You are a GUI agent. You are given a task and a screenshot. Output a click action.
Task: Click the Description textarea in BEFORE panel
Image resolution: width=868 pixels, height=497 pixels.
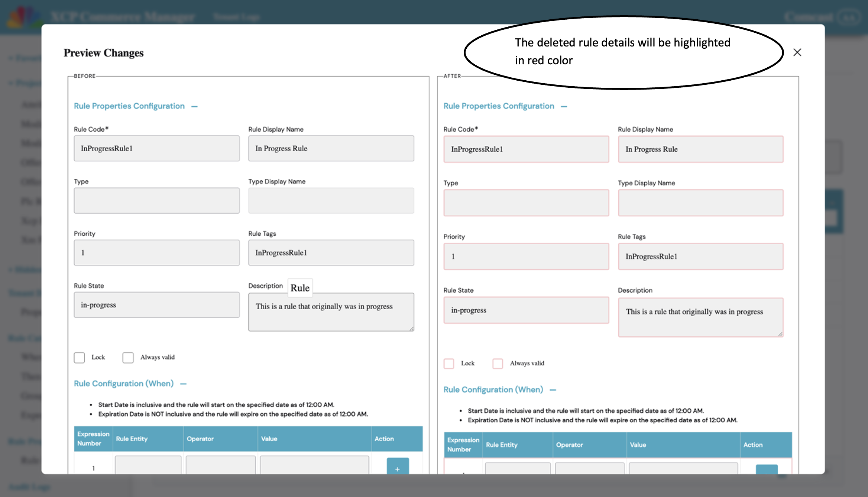coord(331,312)
